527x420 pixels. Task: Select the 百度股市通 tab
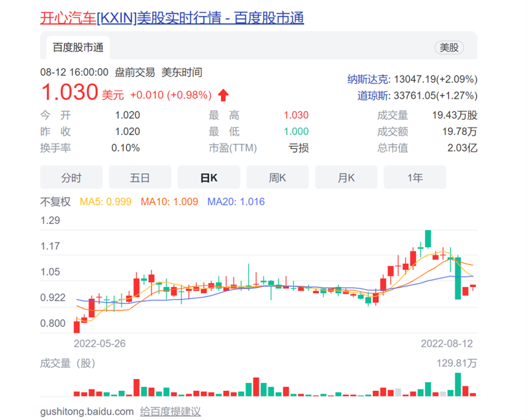78,47
